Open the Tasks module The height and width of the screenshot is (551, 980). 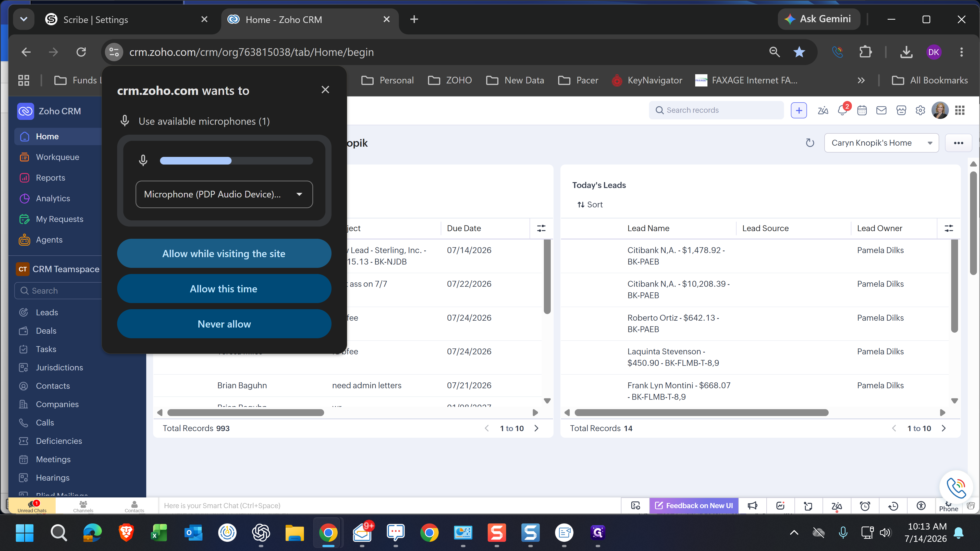[x=46, y=349]
